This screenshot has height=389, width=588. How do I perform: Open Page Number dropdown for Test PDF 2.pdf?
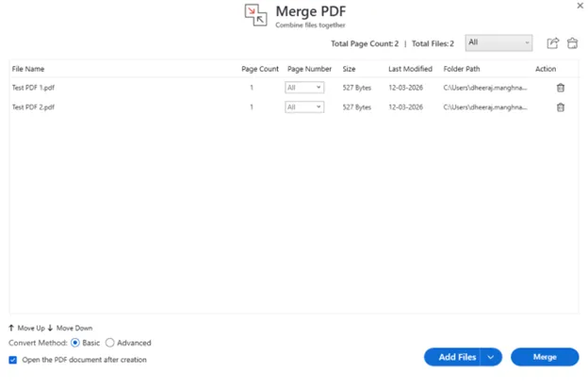click(x=304, y=107)
